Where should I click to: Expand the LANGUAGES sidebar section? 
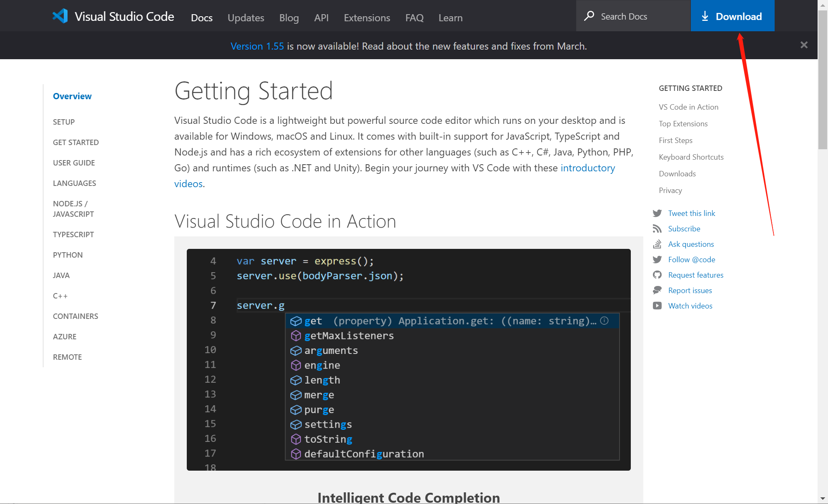[x=74, y=183]
